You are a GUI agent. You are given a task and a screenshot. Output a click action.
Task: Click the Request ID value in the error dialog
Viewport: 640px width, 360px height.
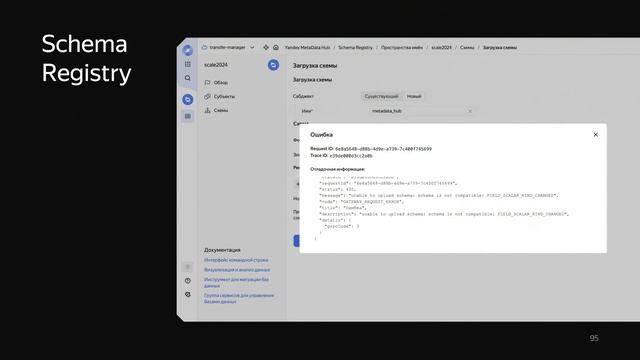pyautogui.click(x=383, y=149)
